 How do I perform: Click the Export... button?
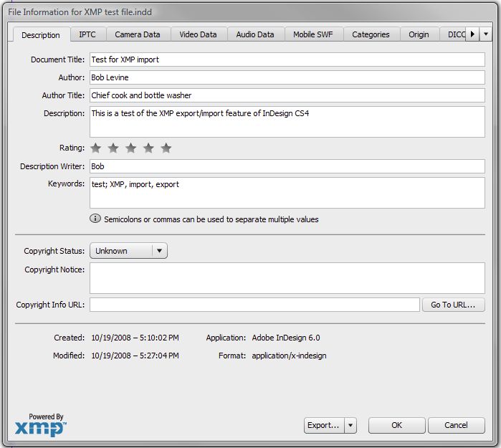tap(324, 425)
